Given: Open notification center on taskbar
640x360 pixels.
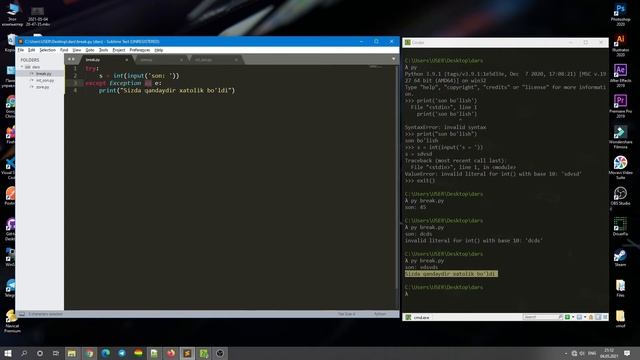Looking at the screenshot, I should point(627,353).
